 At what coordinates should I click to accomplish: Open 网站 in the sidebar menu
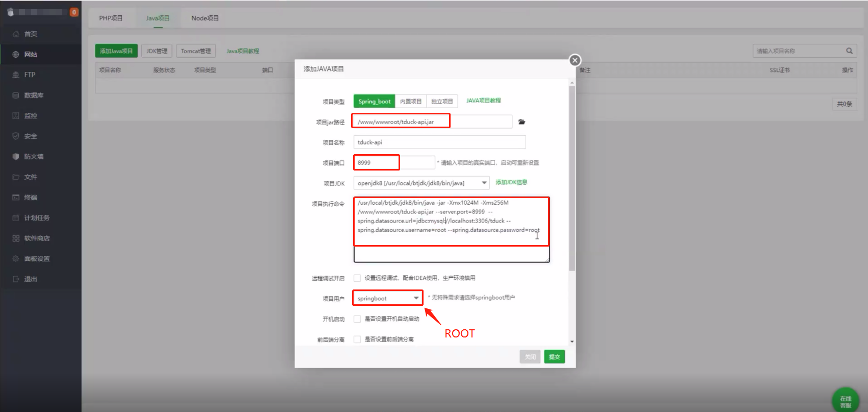click(41, 55)
